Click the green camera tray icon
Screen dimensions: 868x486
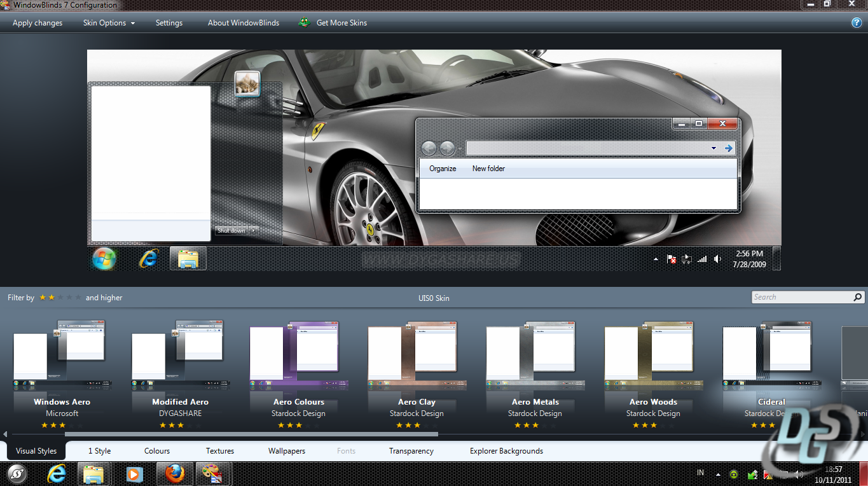(734, 474)
